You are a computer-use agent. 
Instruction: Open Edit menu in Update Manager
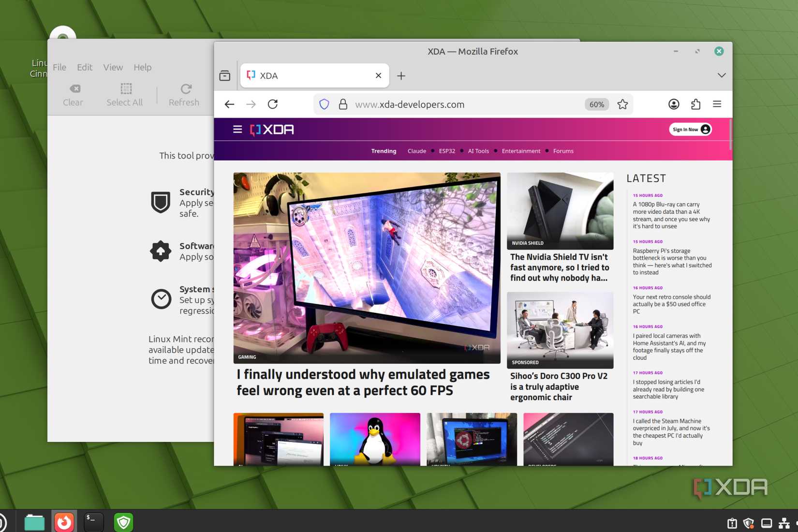point(85,67)
